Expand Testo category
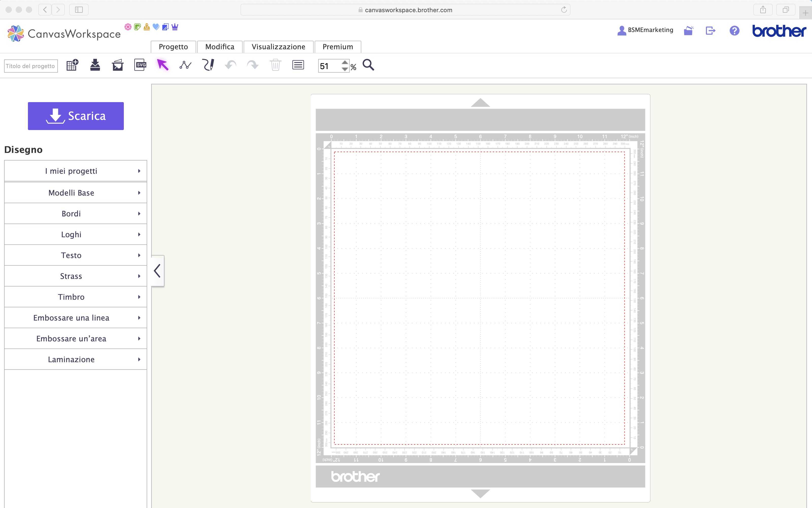 tap(76, 255)
